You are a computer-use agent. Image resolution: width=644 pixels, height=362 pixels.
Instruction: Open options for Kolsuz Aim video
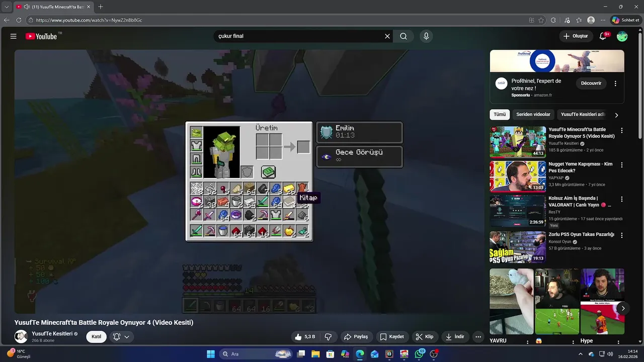[622, 200]
